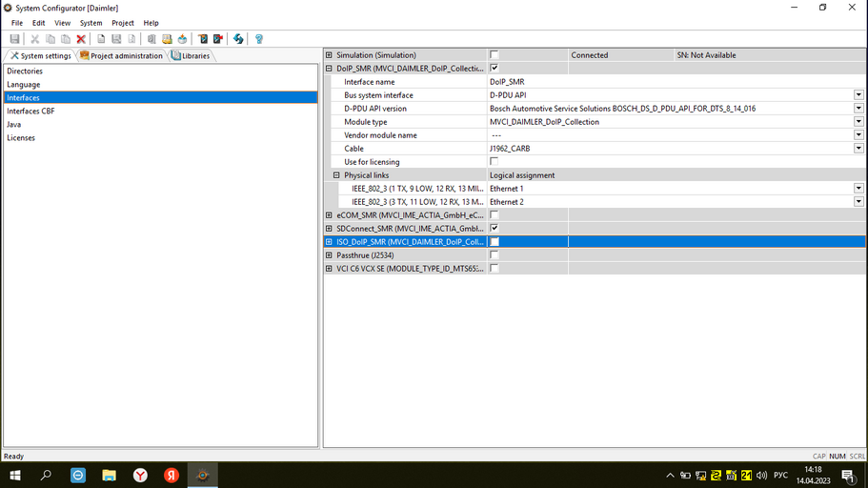Image resolution: width=868 pixels, height=488 pixels.
Task: Open the notification center tray icon
Action: (848, 476)
